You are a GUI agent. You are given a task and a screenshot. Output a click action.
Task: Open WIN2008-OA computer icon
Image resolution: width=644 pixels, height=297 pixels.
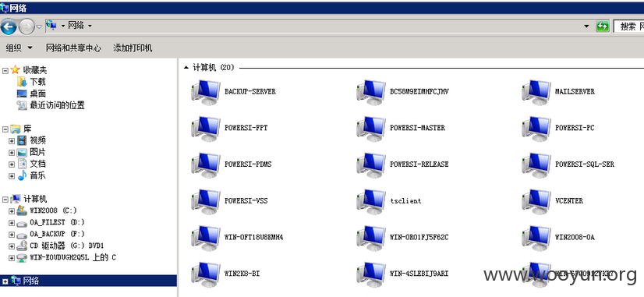(x=536, y=238)
